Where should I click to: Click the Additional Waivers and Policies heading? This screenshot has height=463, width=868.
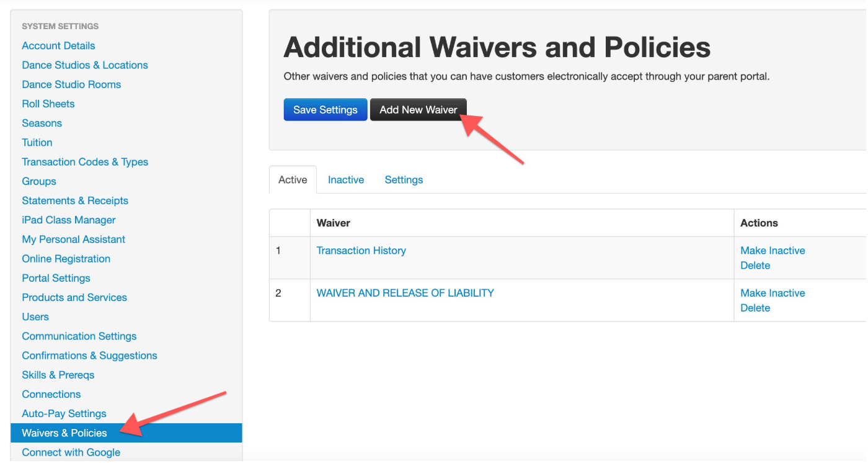(497, 47)
